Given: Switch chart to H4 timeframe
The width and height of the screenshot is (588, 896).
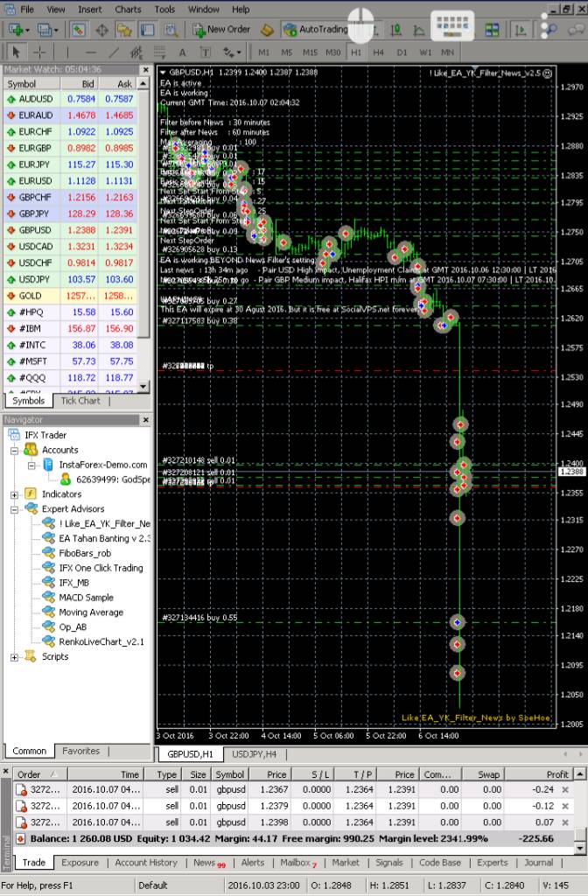Looking at the screenshot, I should [x=377, y=52].
